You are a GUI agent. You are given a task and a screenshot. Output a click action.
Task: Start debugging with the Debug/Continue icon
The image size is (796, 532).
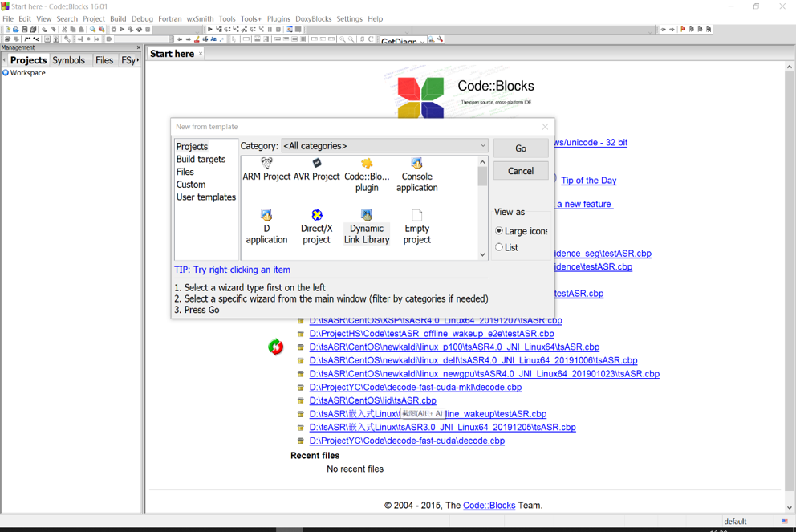pos(209,30)
